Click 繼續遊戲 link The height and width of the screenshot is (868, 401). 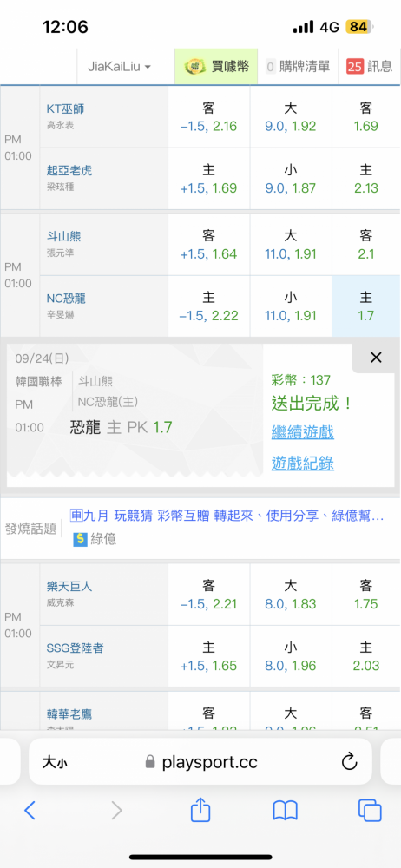(x=302, y=431)
